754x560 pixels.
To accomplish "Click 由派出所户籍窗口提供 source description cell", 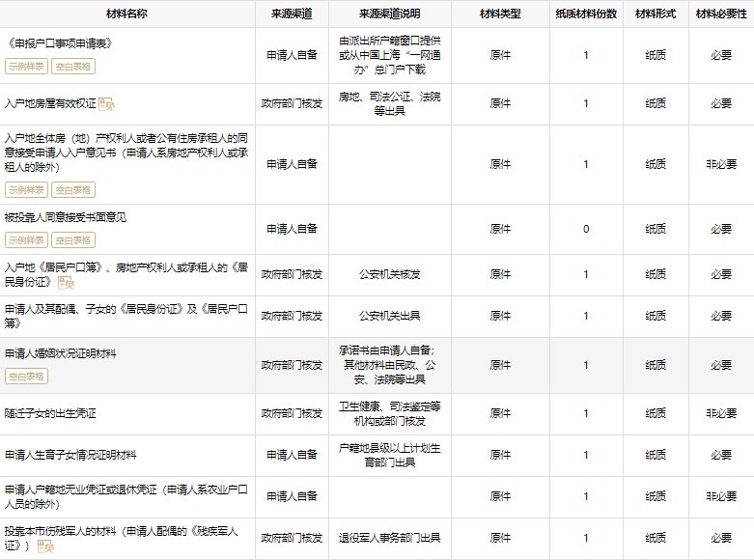I will tap(389, 55).
